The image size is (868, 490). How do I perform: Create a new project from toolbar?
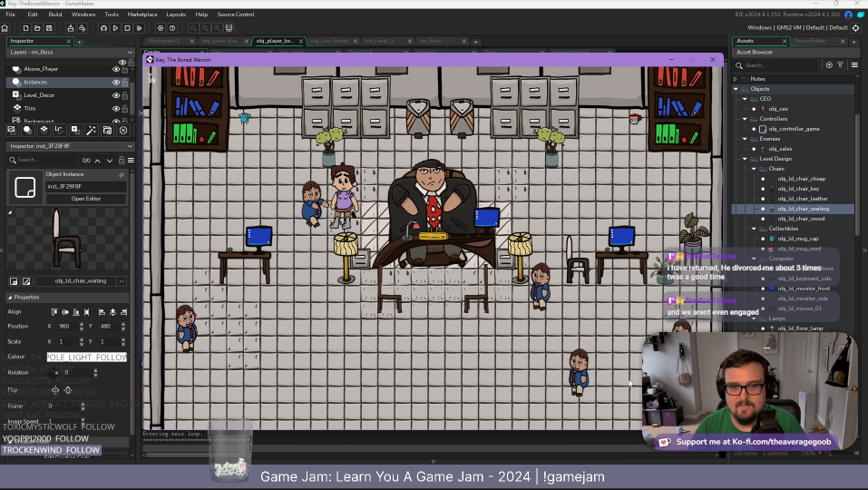point(25,28)
